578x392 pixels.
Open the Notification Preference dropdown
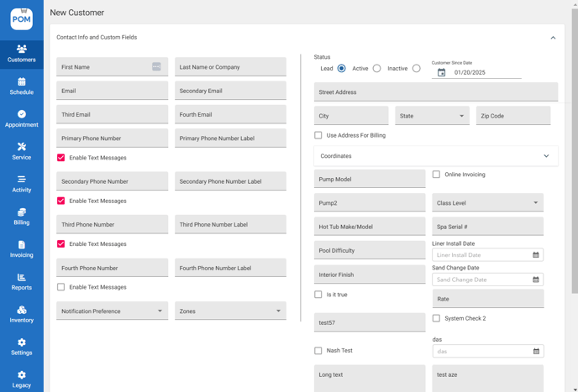point(113,311)
